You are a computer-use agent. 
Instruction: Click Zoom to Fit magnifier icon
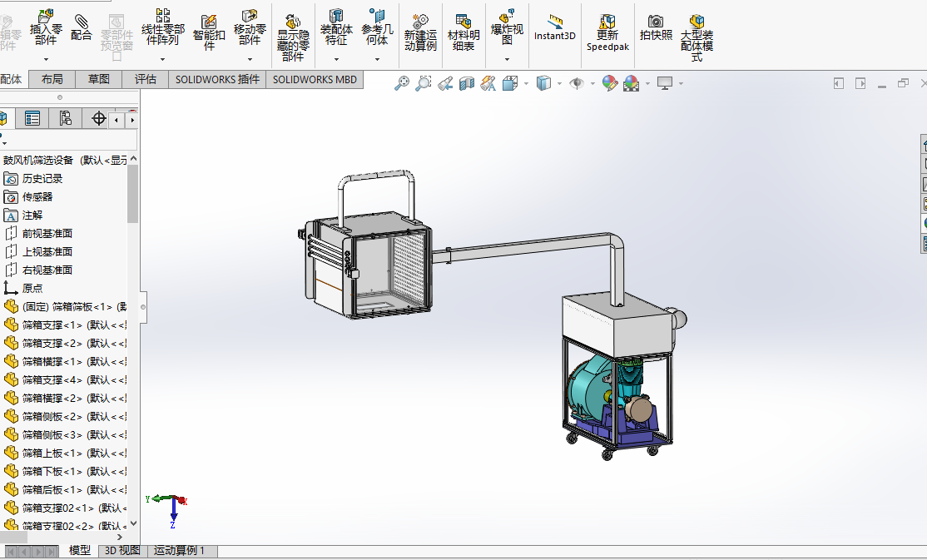402,83
